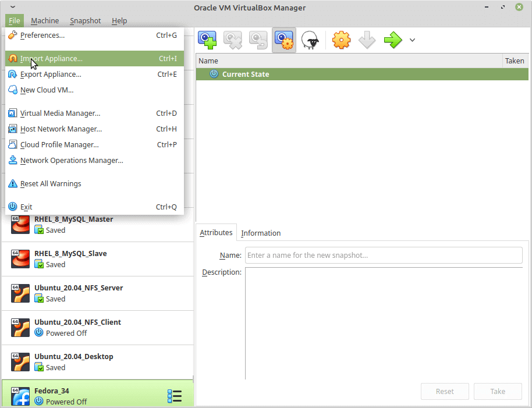
Task: Click the Reset All Warnings triangle icon
Action: click(x=13, y=183)
